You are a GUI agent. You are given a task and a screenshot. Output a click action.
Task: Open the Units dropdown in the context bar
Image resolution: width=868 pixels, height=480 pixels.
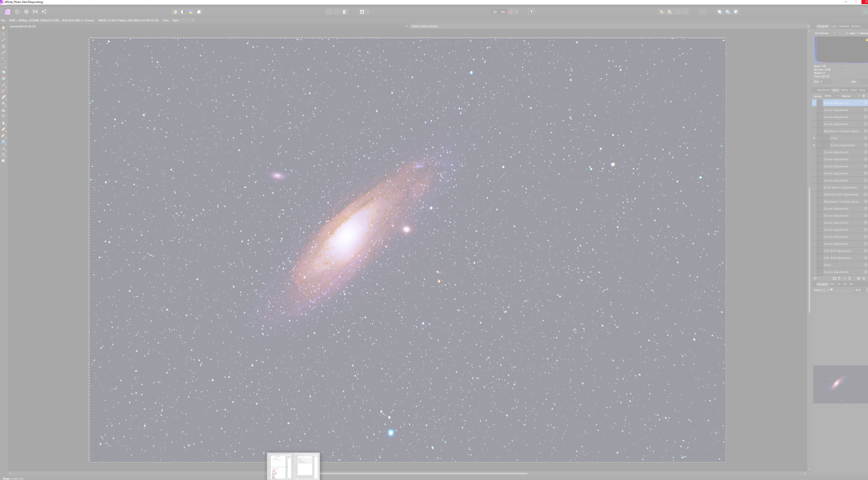[182, 20]
